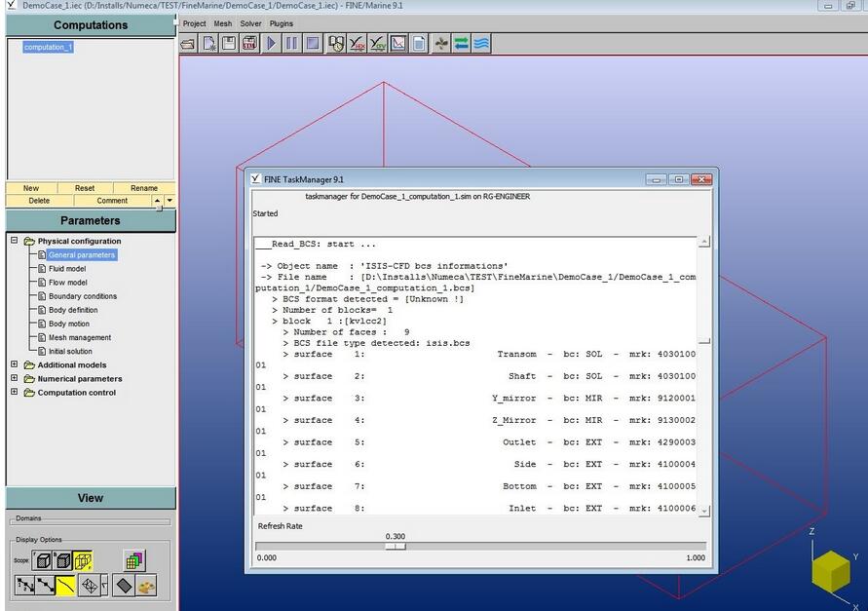Toggle numbered vertices display option
Screen dimensions: 868x611
click(x=25, y=585)
